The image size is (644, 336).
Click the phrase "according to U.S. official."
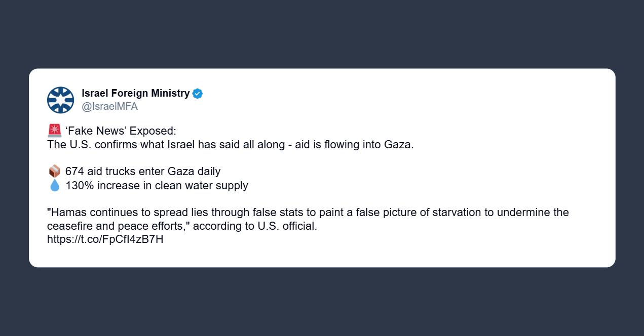tap(255, 226)
